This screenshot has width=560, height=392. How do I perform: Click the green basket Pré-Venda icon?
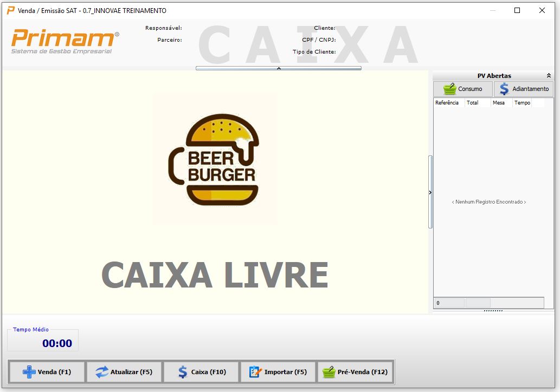pos(329,372)
